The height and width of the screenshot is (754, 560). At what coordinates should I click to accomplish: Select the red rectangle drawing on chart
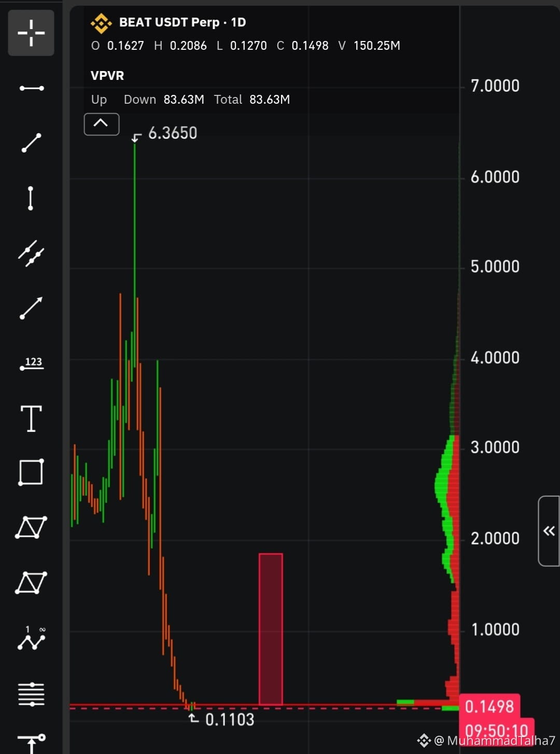[271, 629]
